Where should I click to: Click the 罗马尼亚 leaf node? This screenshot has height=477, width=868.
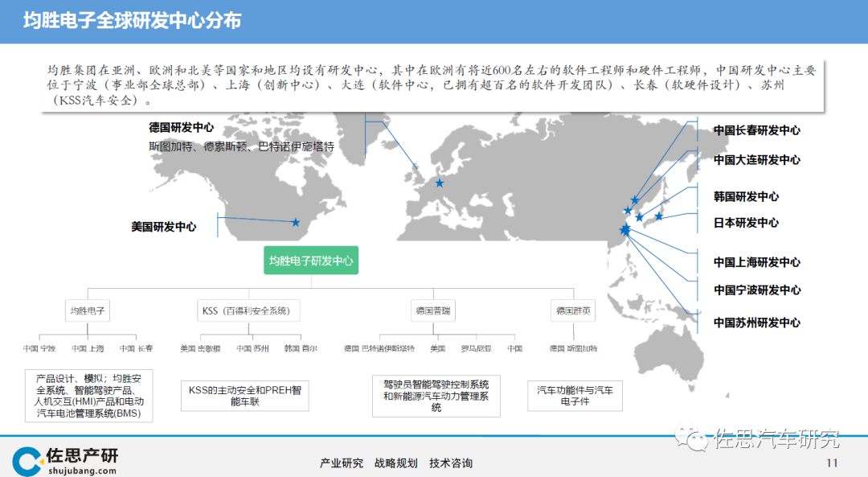tap(476, 348)
